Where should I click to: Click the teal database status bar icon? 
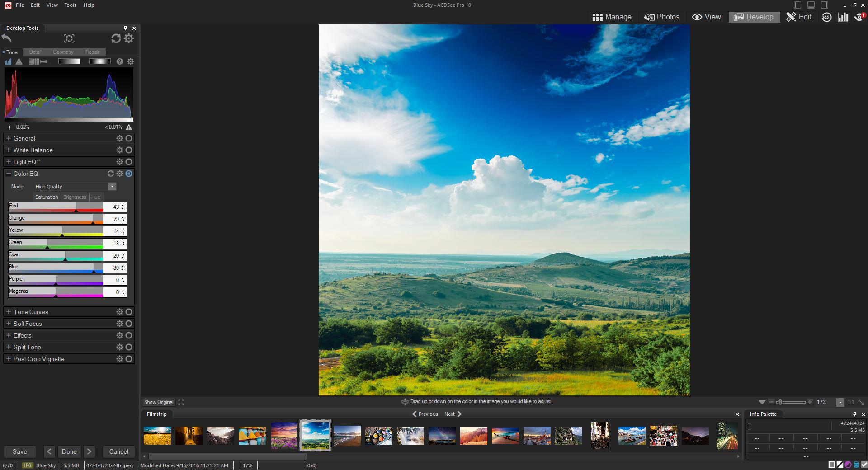[856, 465]
